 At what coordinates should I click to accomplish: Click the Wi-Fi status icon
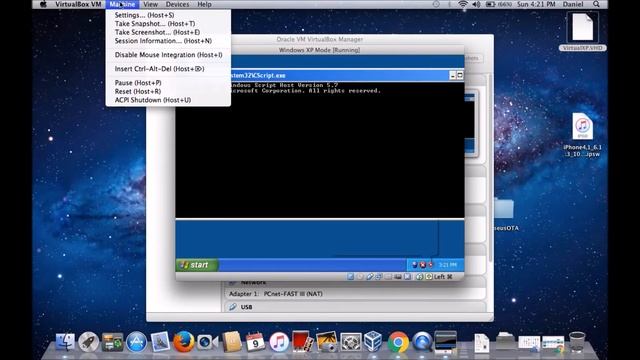point(462,4)
